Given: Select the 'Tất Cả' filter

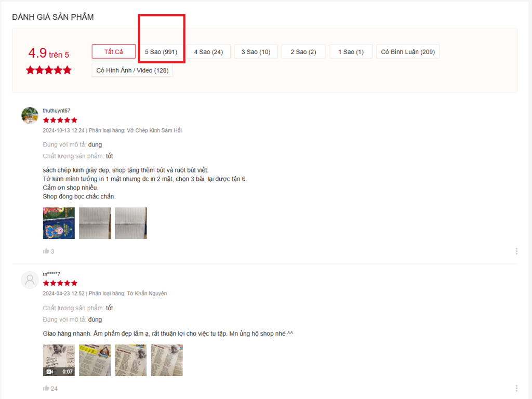Looking at the screenshot, I should 113,51.
